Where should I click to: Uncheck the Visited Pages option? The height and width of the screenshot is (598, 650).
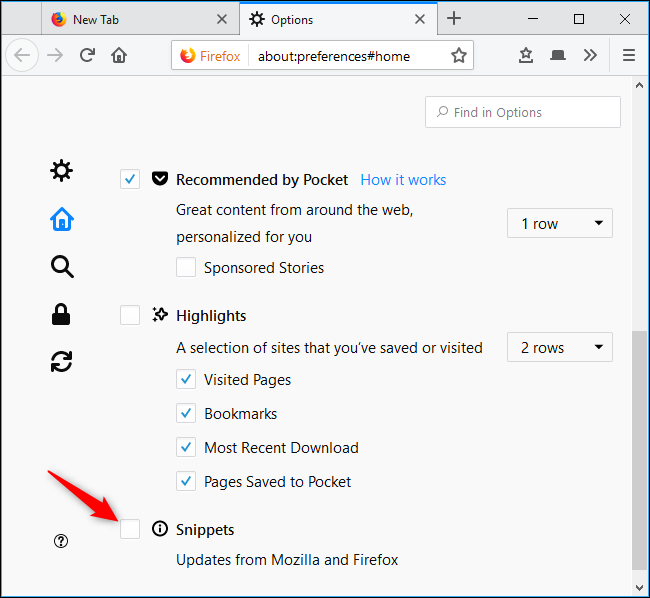[x=186, y=379]
